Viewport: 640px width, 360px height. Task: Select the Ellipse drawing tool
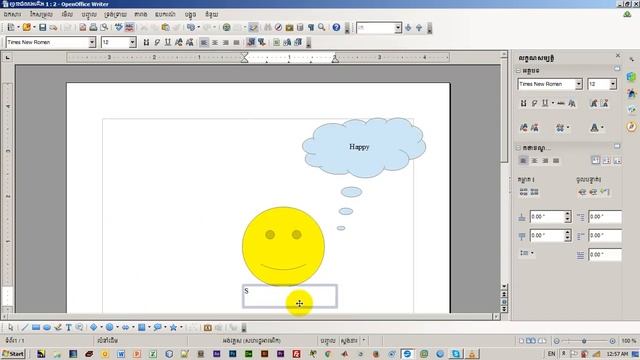pos(47,327)
